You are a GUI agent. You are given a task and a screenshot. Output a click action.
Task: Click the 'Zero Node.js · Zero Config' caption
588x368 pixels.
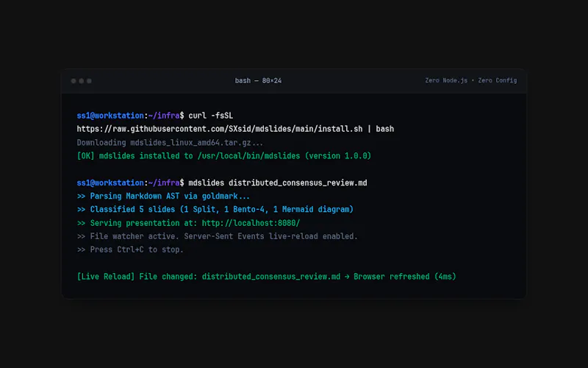(x=470, y=80)
